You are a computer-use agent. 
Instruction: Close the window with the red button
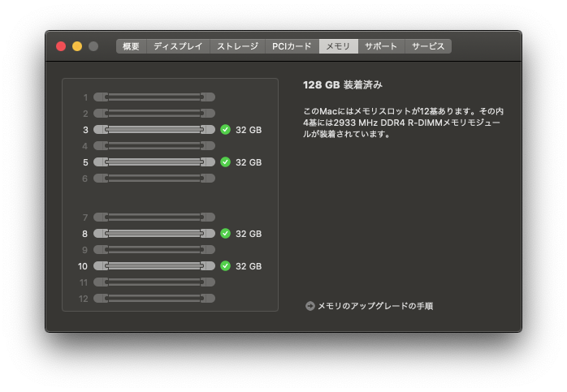(61, 46)
